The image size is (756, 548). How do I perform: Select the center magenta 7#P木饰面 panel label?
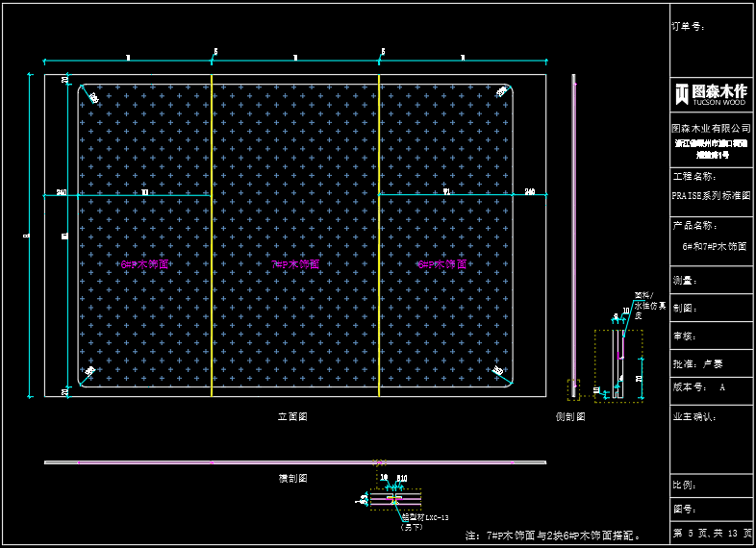point(294,263)
